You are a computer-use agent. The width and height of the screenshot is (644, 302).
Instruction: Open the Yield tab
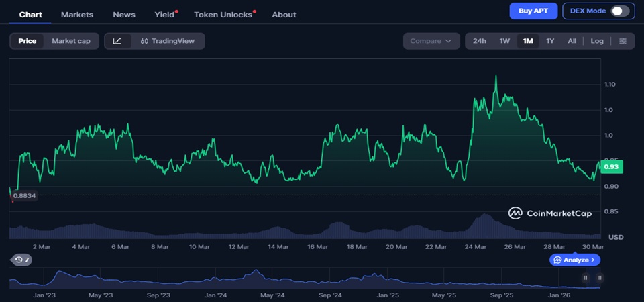click(x=165, y=15)
